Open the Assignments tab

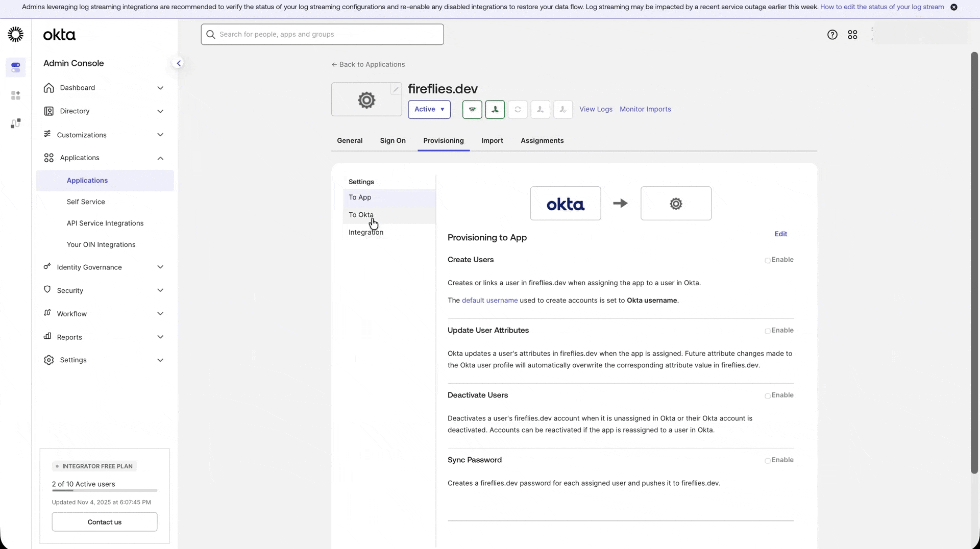coord(542,141)
